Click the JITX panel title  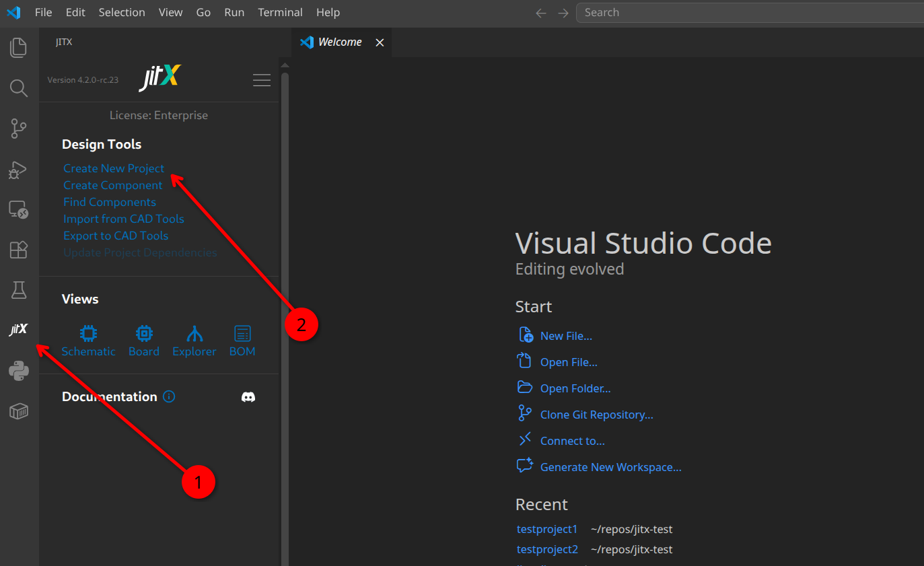click(x=64, y=42)
